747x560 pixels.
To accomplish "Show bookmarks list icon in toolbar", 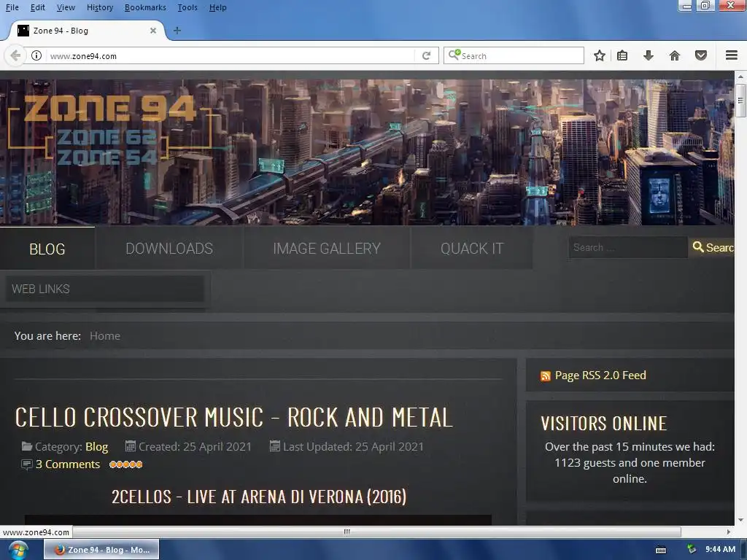I will coord(622,55).
